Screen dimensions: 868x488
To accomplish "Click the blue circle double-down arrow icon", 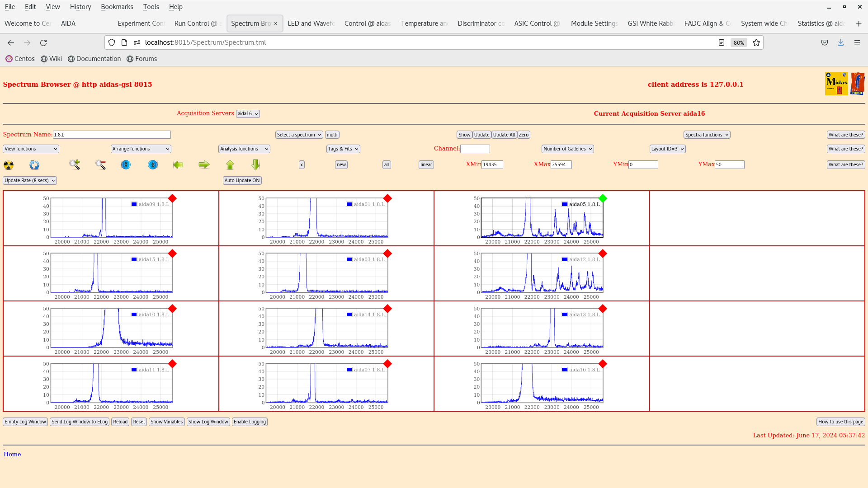I will [126, 165].
